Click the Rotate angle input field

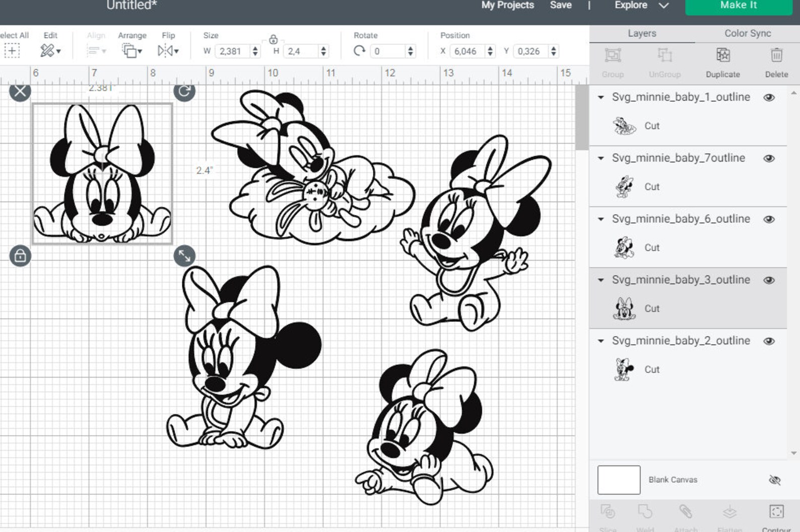tap(388, 51)
